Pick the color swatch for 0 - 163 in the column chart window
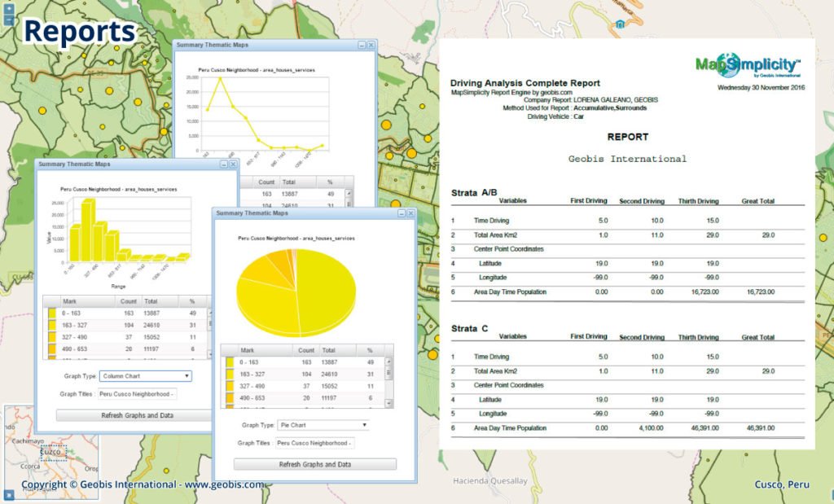Viewport: 834px width, 504px height. (x=52, y=313)
